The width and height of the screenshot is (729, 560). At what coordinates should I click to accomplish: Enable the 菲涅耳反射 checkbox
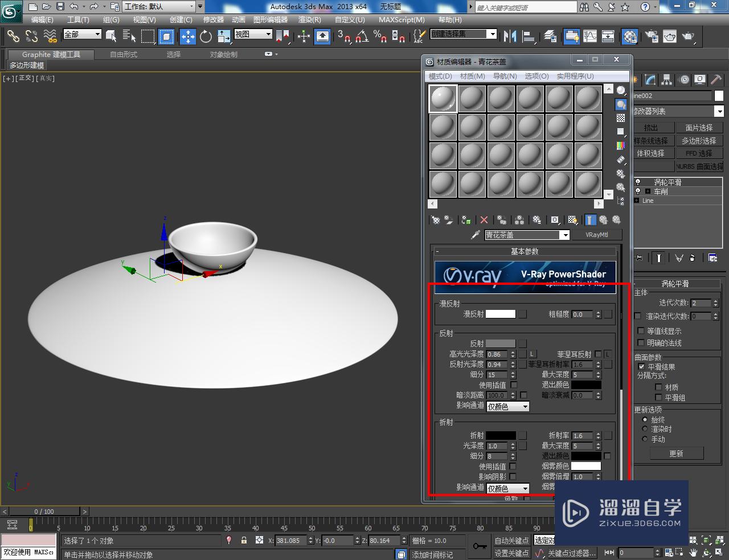coord(597,354)
